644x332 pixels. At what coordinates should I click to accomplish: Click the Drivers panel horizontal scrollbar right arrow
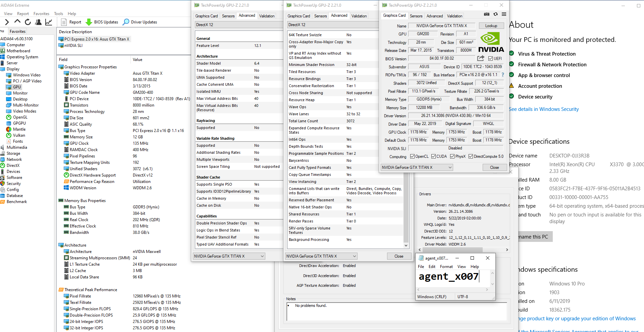[507, 250]
